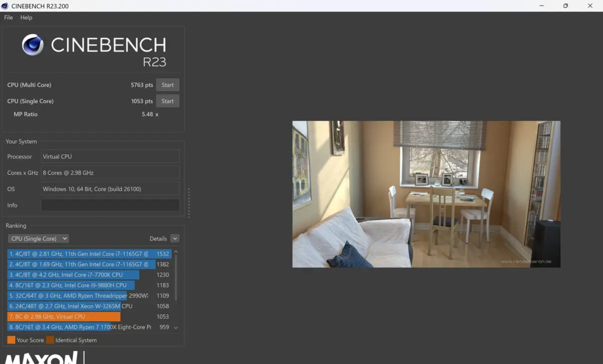
Task: Click the rendered room preview image
Action: click(426, 194)
